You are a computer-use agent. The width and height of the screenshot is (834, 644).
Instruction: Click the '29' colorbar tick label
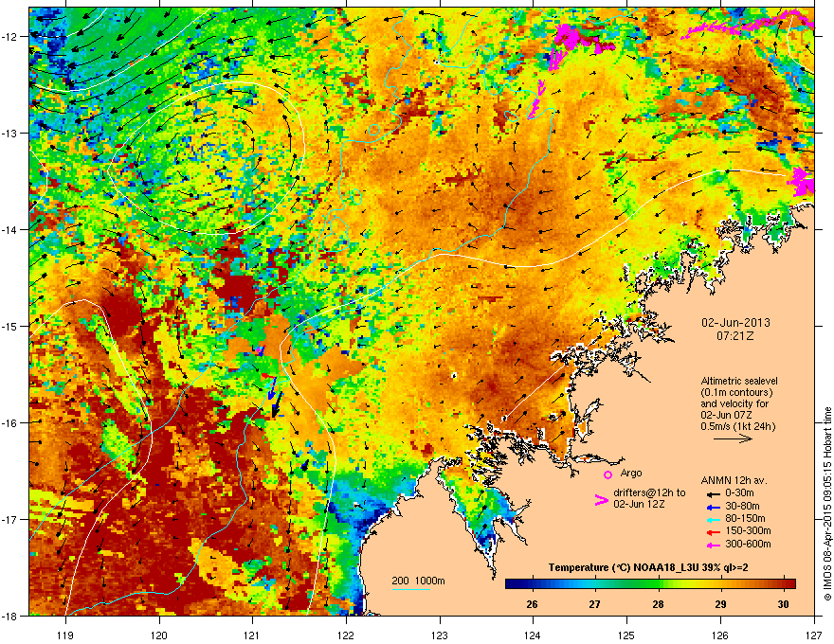click(x=720, y=604)
